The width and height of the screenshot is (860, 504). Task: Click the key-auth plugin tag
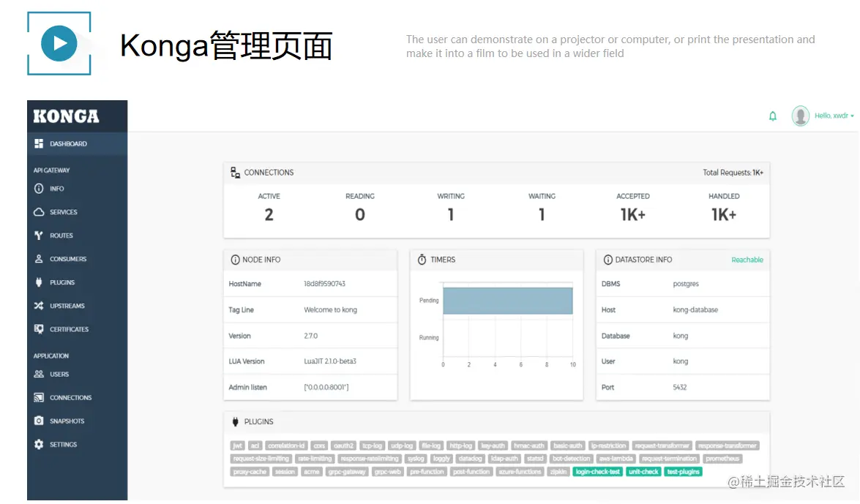click(x=493, y=446)
